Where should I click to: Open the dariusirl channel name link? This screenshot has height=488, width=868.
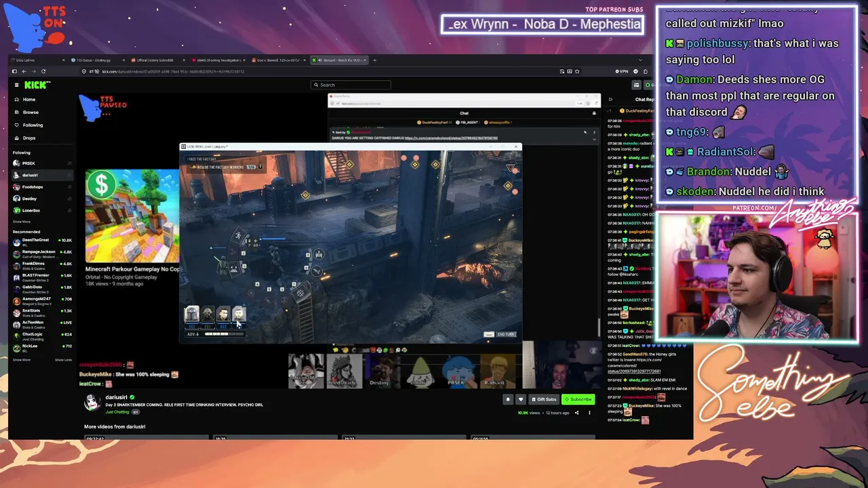116,397
